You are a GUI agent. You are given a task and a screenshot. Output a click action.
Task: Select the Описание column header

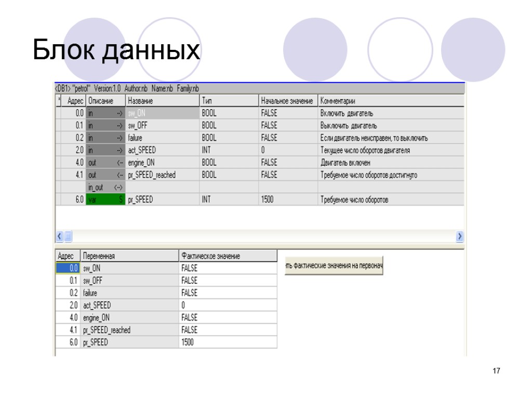[105, 101]
